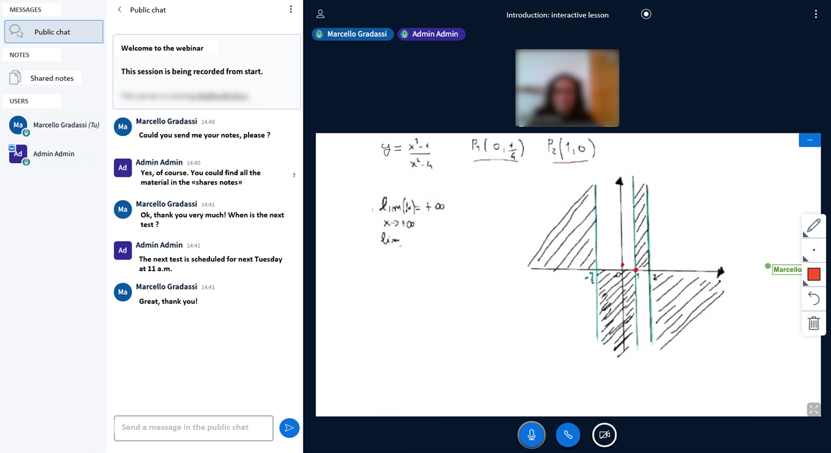
Task: Select user Marcello Gradassi in users list
Action: tap(54, 125)
